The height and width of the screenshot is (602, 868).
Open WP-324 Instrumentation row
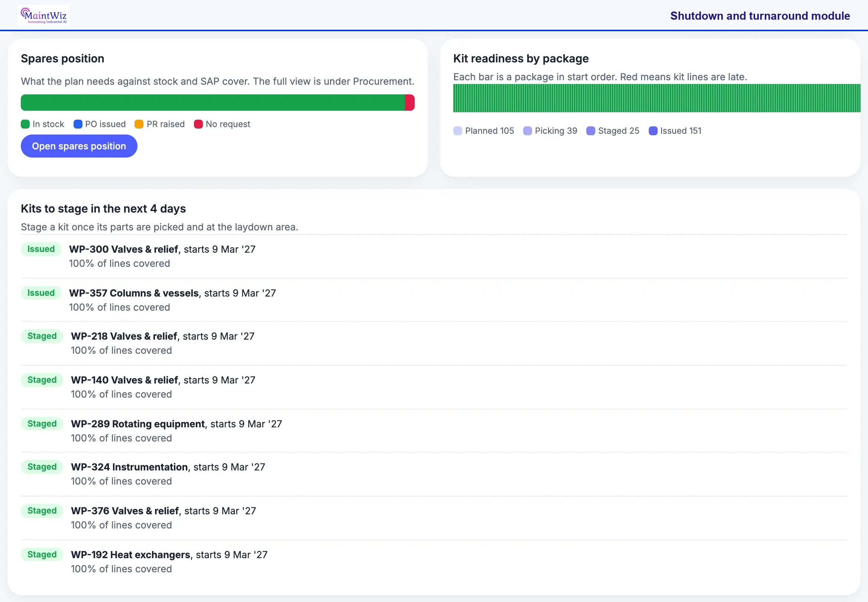pyautogui.click(x=434, y=474)
